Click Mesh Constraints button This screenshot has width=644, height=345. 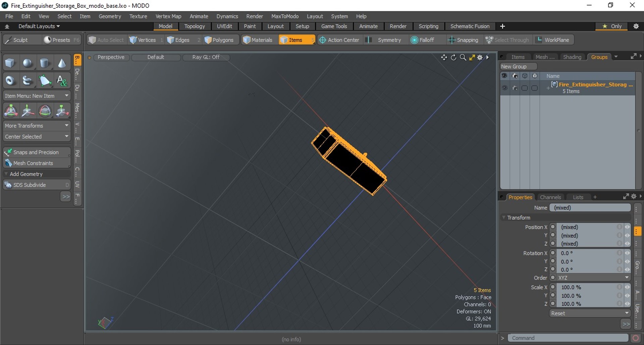(37, 163)
